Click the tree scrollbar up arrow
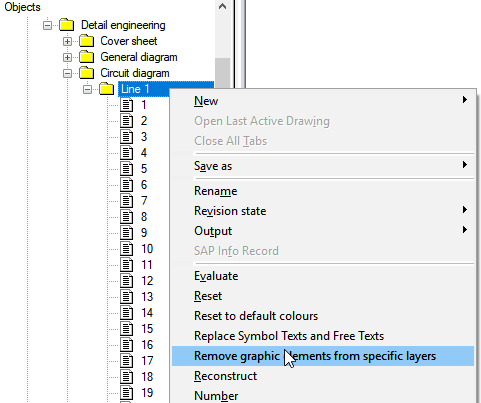Viewport: 481px width, 403px height. [222, 6]
